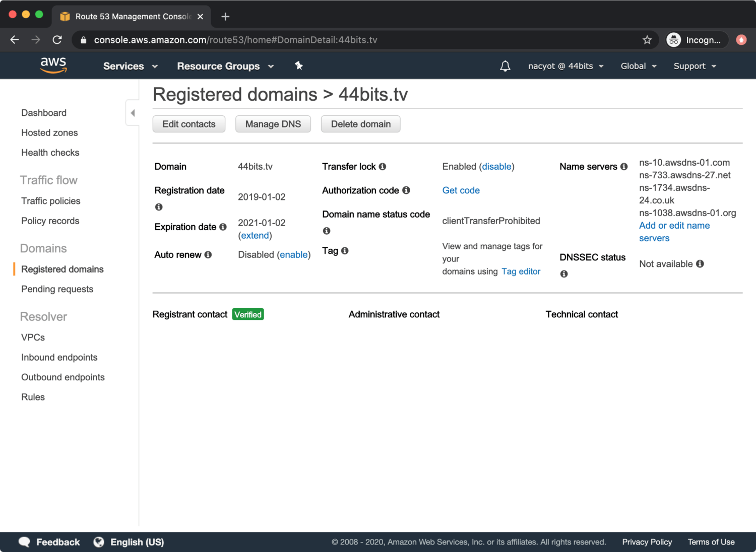Click the AWS logo home icon
The width and height of the screenshot is (756, 552).
click(x=53, y=65)
